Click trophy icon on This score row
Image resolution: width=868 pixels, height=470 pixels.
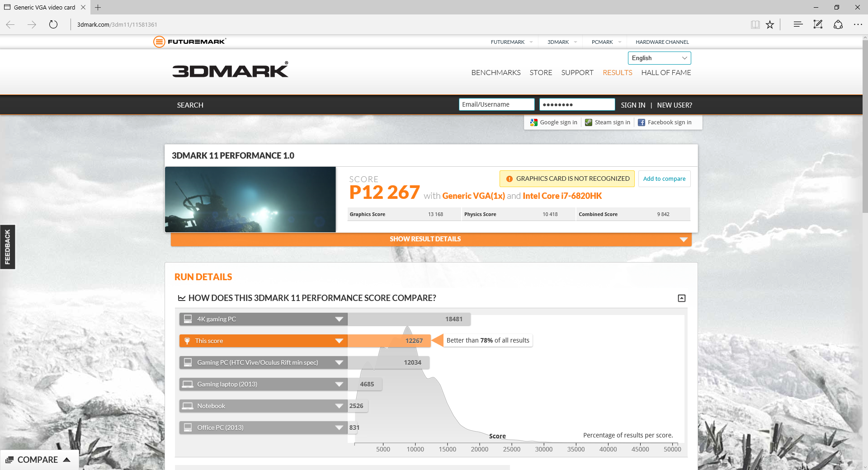coord(187,341)
